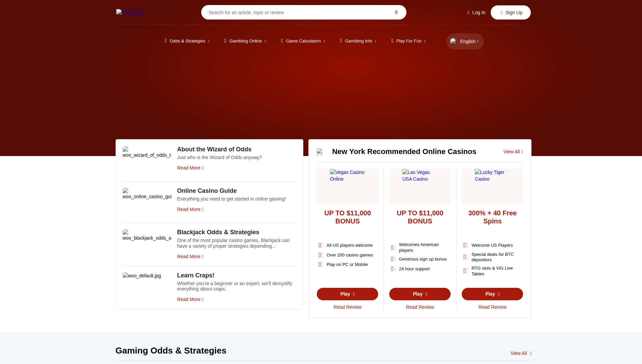Image resolution: width=642 pixels, height=364 pixels.
Task: Open the Gambling Info menu
Action: [x=358, y=41]
